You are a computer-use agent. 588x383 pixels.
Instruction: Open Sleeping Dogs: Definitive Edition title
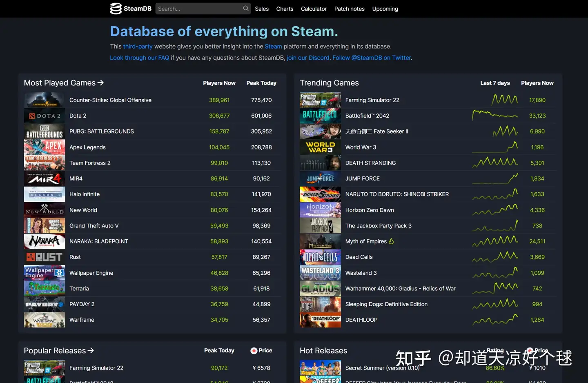pos(386,304)
